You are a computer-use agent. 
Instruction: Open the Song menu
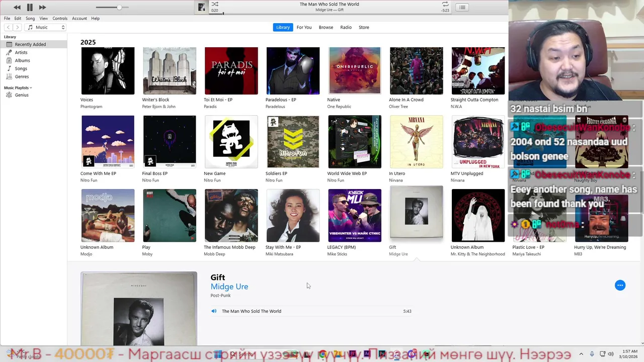30,18
